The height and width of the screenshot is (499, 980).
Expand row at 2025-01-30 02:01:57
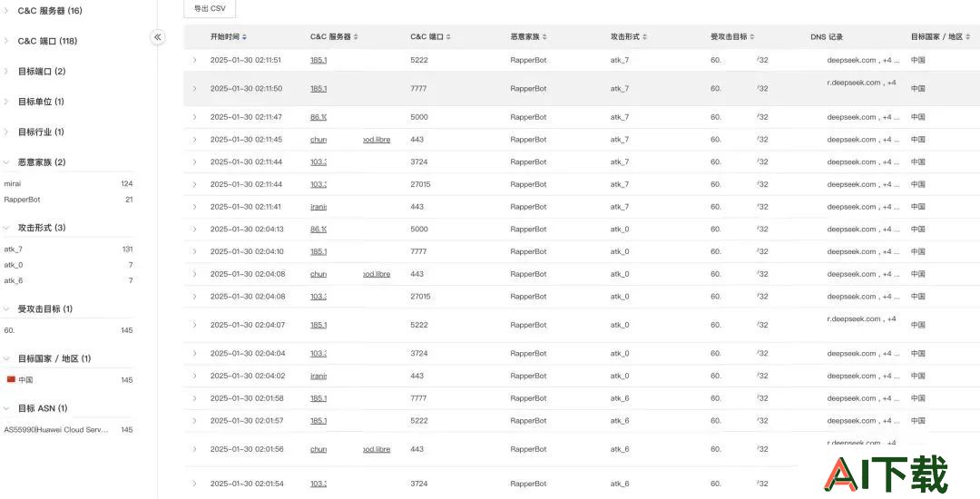click(x=194, y=420)
